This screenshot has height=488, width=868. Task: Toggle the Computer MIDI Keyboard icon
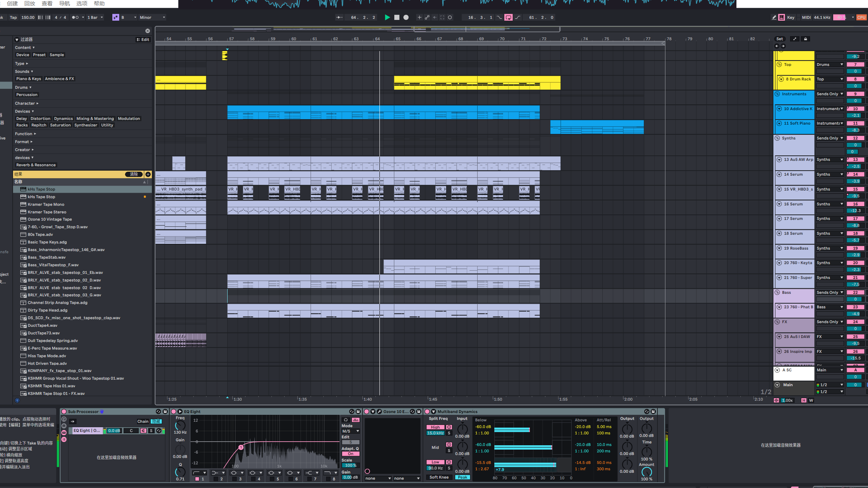(782, 17)
